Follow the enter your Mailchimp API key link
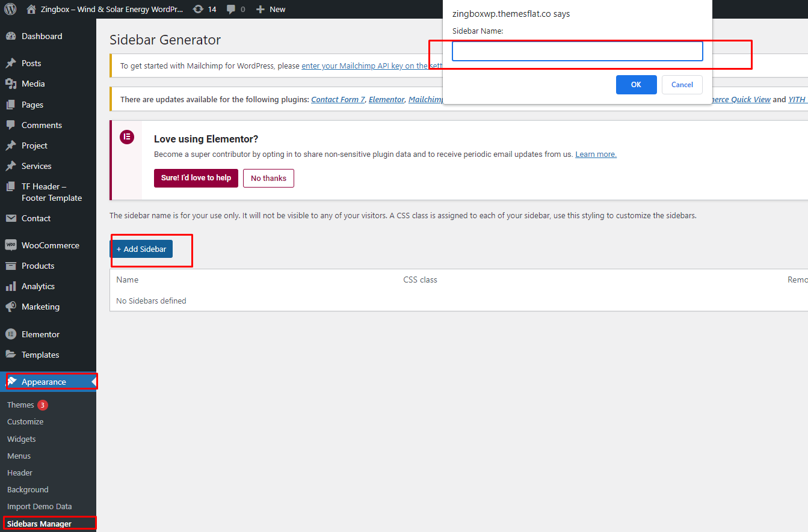Image resolution: width=808 pixels, height=532 pixels. 372,66
